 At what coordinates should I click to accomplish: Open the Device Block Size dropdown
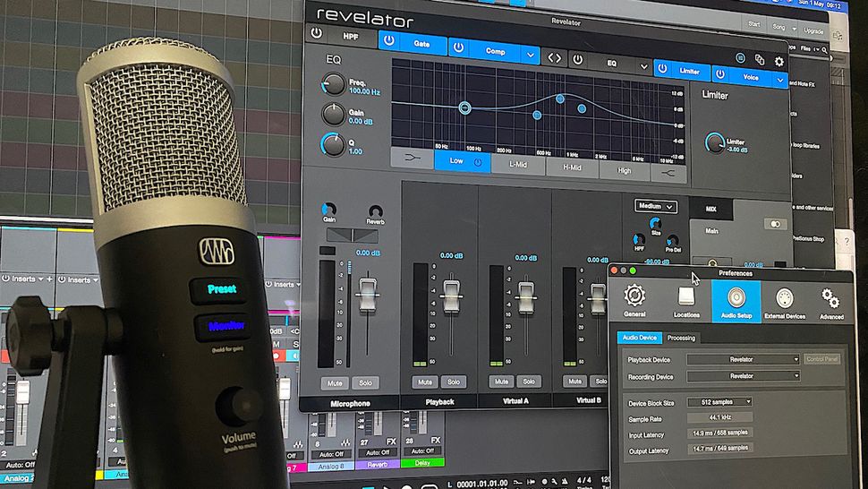pyautogui.click(x=719, y=402)
